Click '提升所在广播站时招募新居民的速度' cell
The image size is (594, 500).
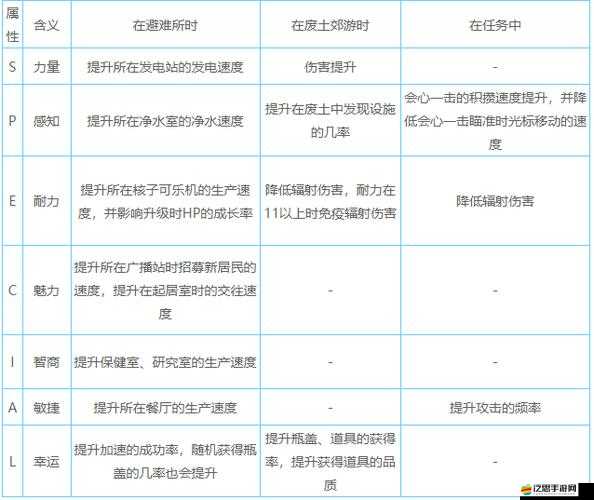coord(165,290)
